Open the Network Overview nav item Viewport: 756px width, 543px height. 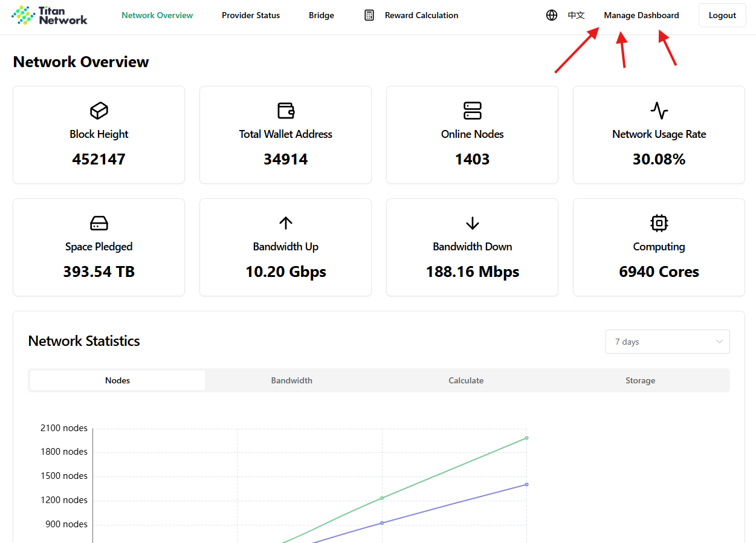[157, 15]
